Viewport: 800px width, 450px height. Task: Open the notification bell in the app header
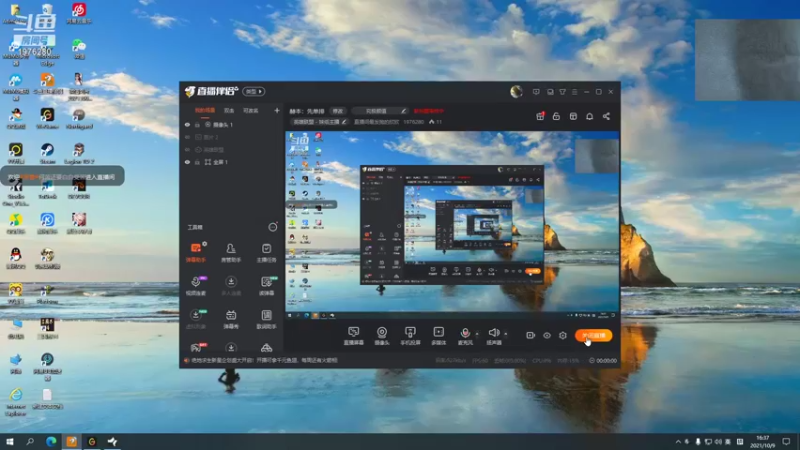589,116
